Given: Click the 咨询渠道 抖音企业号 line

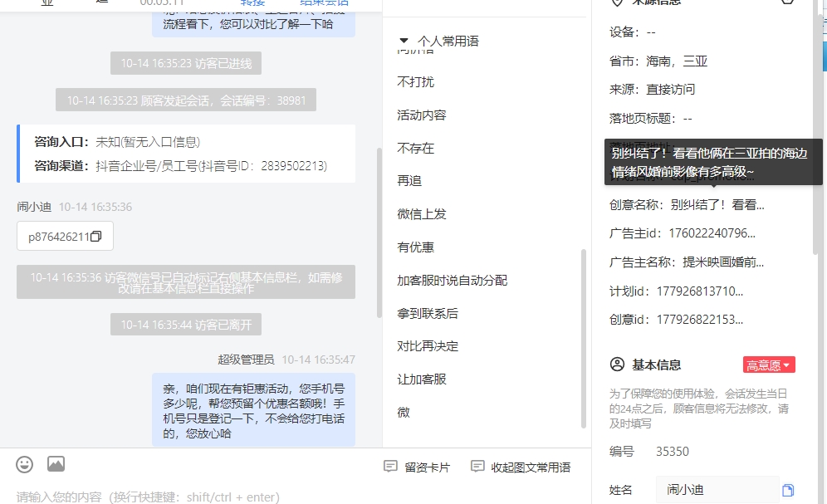Looking at the screenshot, I should (180, 166).
